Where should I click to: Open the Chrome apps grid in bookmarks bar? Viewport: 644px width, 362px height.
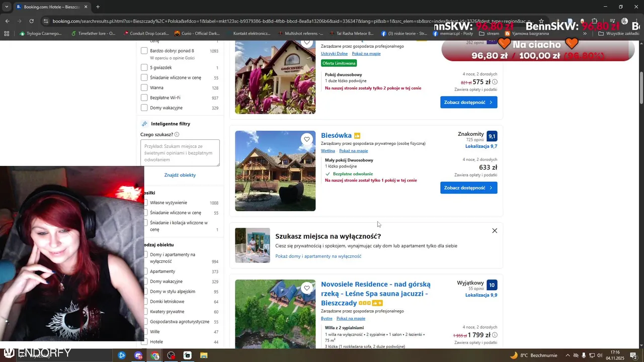click(x=7, y=34)
